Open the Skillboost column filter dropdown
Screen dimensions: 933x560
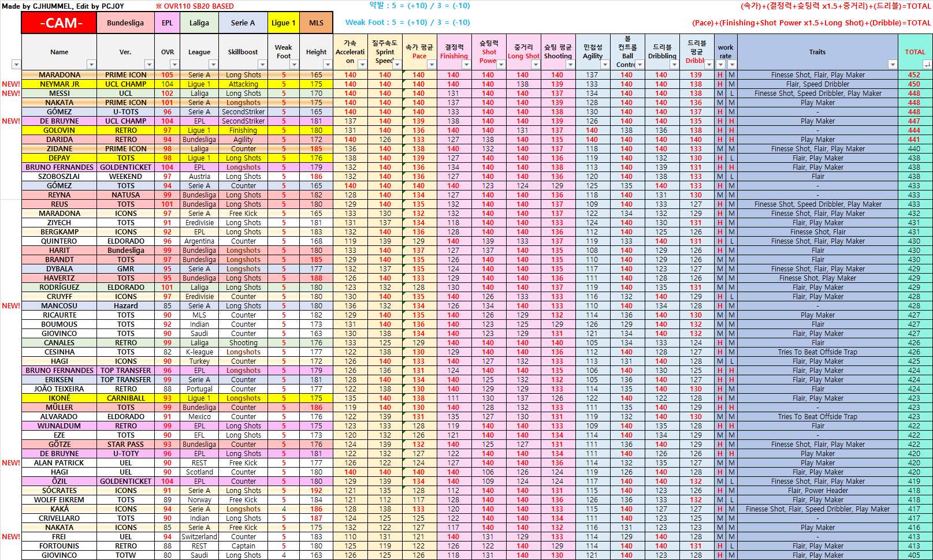(262, 65)
